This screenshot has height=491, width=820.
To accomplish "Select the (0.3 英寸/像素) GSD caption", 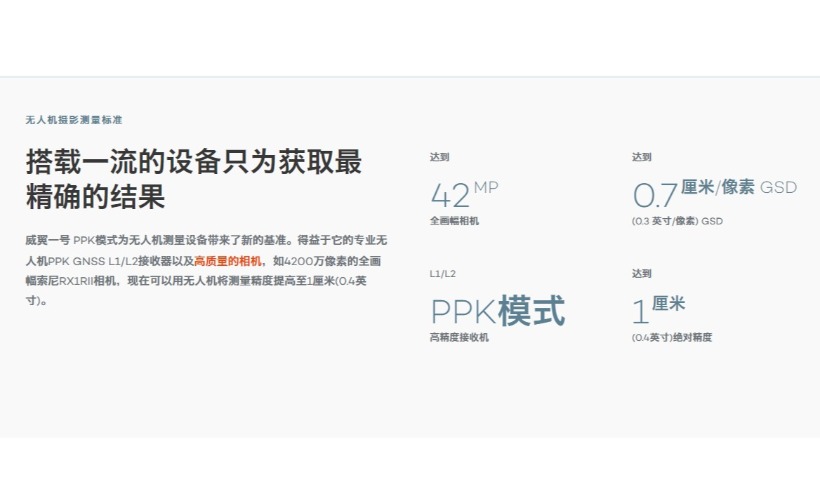I will point(676,221).
